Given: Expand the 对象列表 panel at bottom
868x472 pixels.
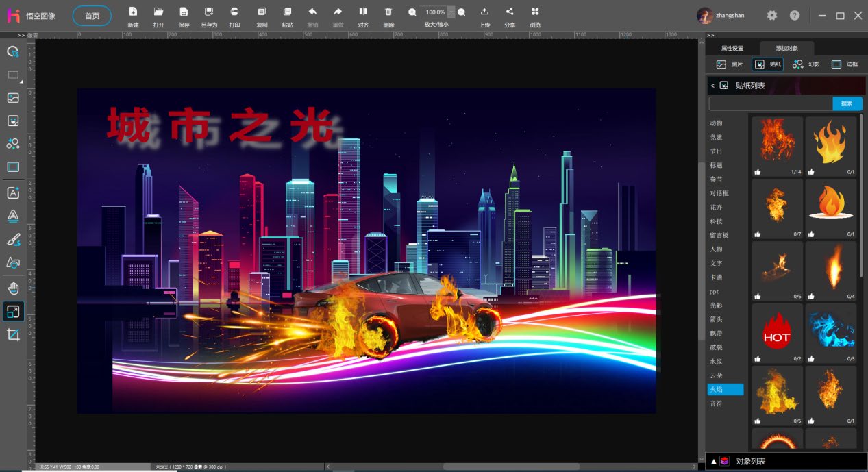Looking at the screenshot, I should tap(713, 462).
